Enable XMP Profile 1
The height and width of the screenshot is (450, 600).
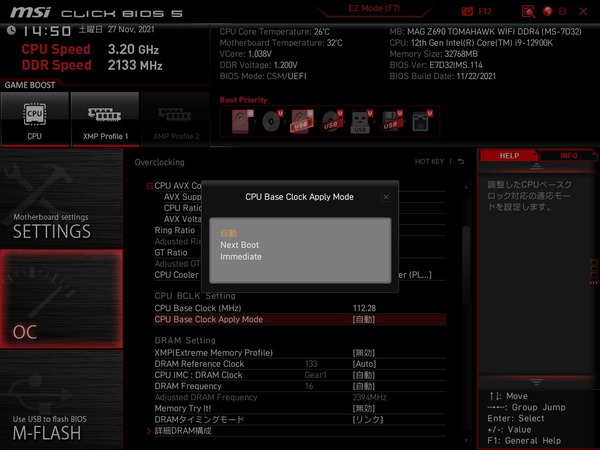pos(104,119)
